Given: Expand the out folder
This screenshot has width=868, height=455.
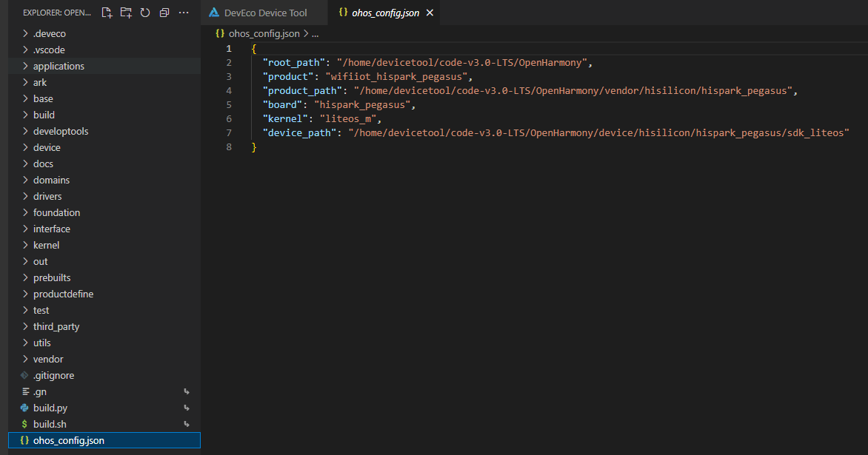Looking at the screenshot, I should 104,261.
